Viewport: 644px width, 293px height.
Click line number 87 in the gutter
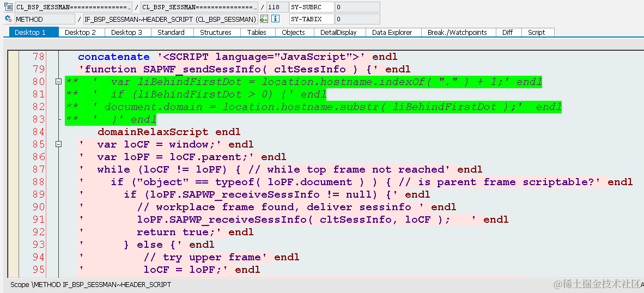(x=38, y=169)
